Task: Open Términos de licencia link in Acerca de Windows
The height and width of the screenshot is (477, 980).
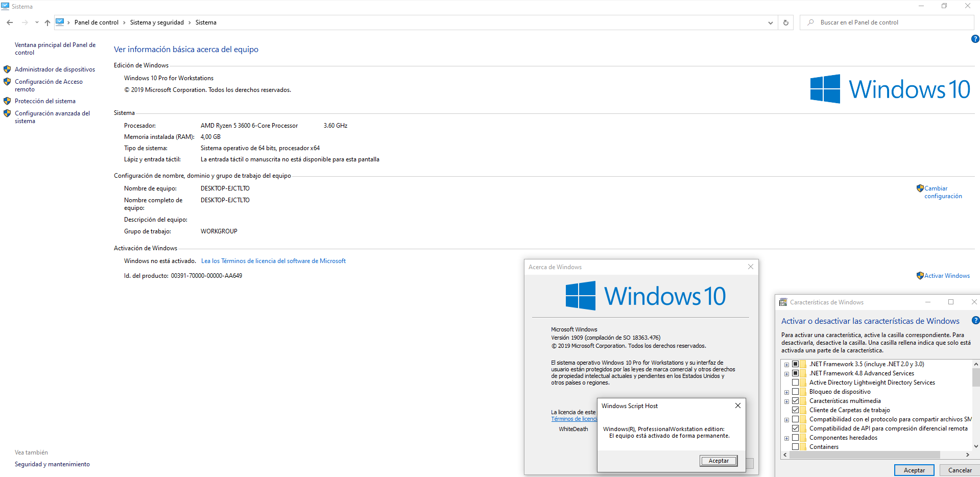Action: (x=574, y=419)
